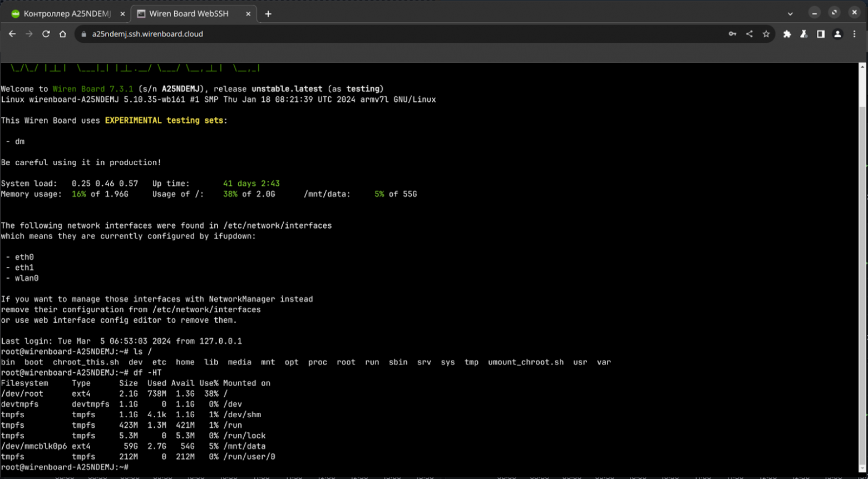The height and width of the screenshot is (479, 868).
Task: Click the terminal prompt on the last line
Action: tap(65, 467)
